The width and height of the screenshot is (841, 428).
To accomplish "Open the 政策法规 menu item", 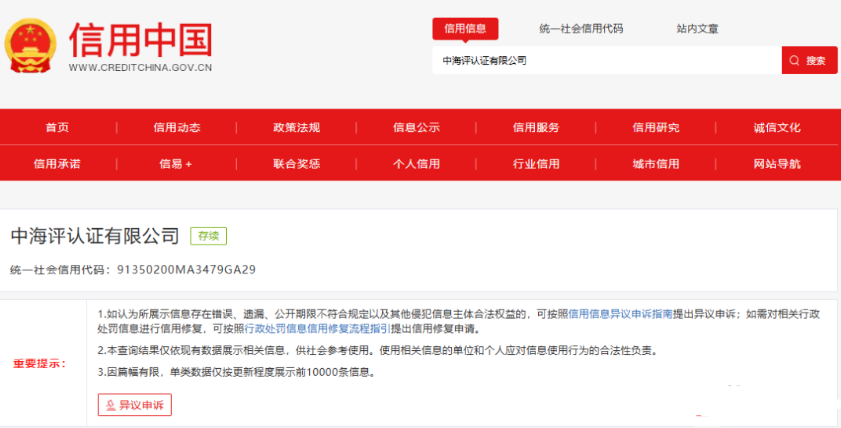I will click(297, 127).
